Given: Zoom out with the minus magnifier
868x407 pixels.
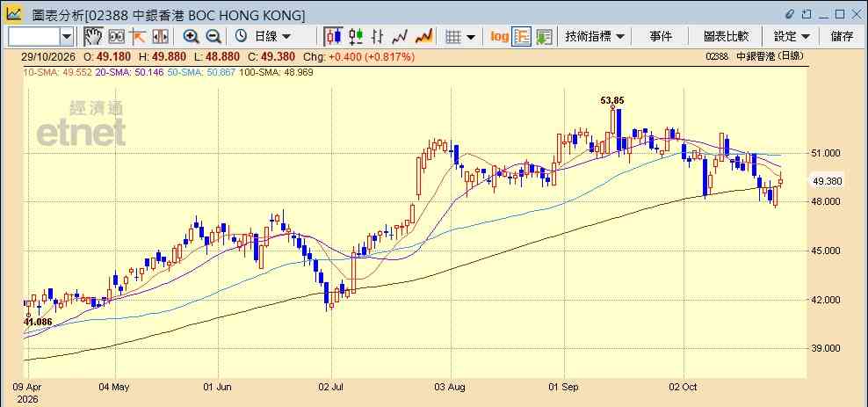Looking at the screenshot, I should [x=213, y=37].
